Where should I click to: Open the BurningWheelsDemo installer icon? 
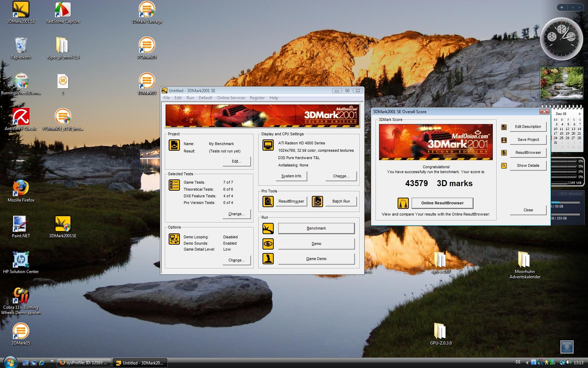pos(21,84)
